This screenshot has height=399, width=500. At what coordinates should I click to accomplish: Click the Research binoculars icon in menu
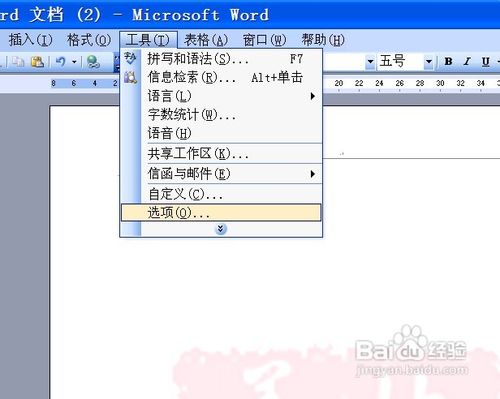click(130, 77)
